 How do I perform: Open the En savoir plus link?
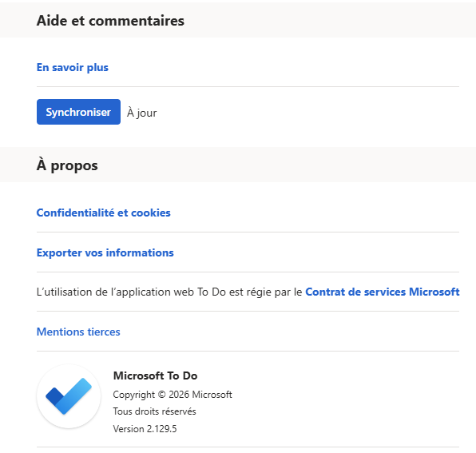point(73,67)
